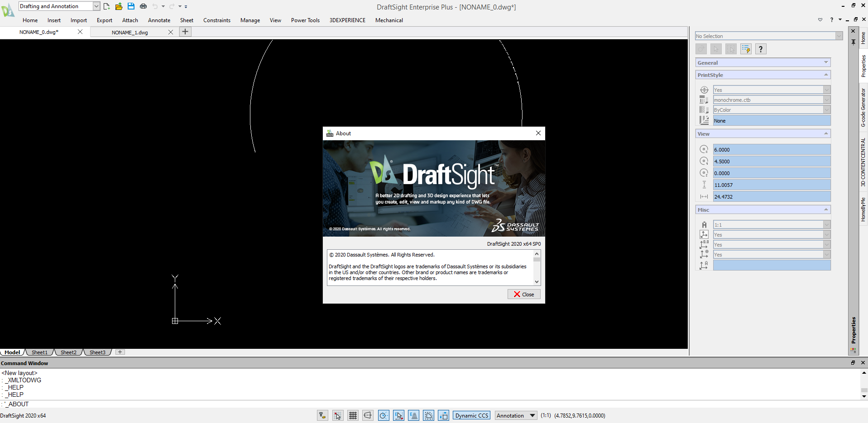Close the About dialog with its X
This screenshot has width=868, height=423.
(x=538, y=133)
